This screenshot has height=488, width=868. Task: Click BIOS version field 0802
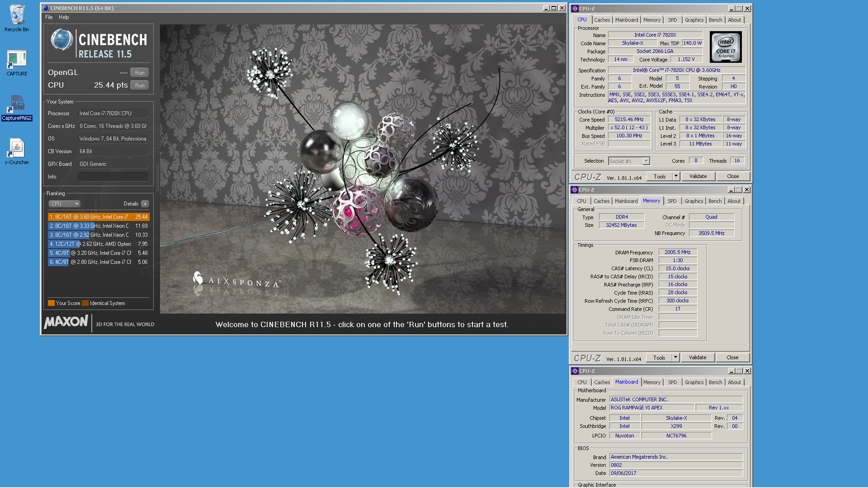[676, 465]
